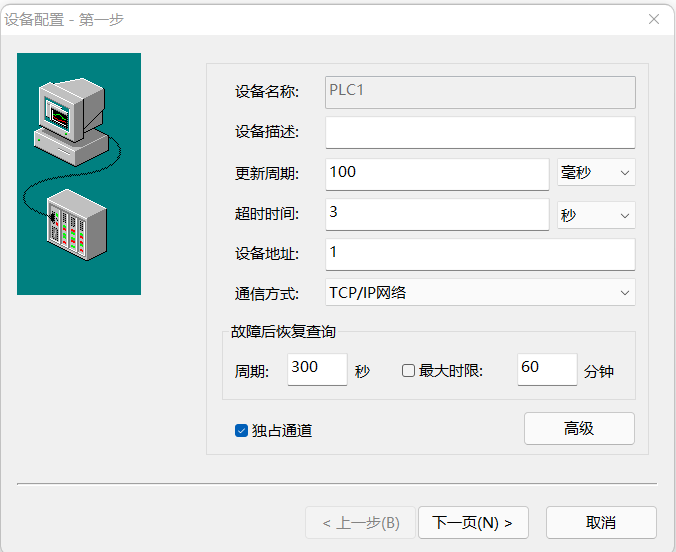Click the 设备名称 field showing PLC1
Viewport: 676px width, 552px height.
[x=480, y=92]
